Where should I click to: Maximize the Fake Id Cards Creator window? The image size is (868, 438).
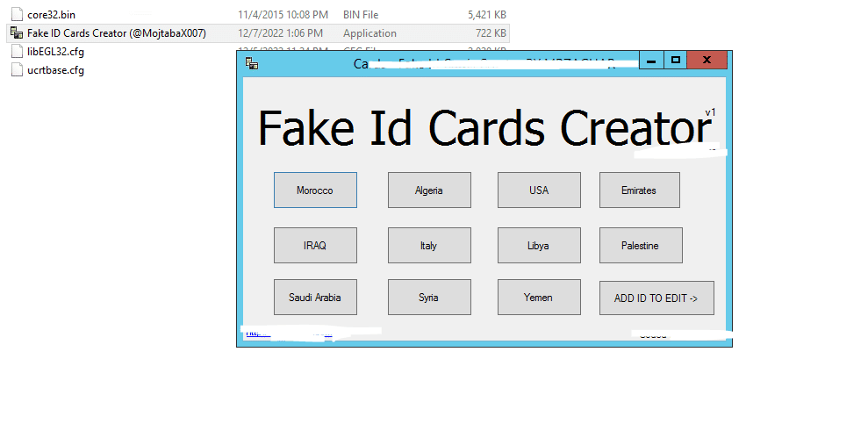pos(675,61)
